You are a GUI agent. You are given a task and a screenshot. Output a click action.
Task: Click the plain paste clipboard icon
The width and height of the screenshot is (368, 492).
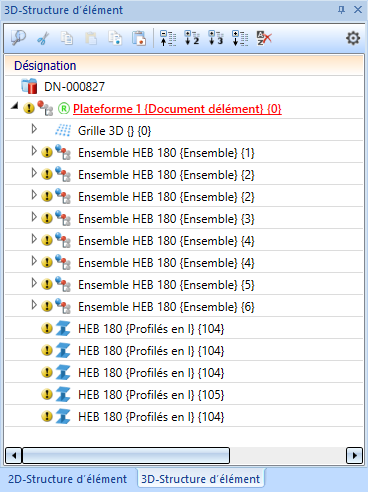(91, 38)
